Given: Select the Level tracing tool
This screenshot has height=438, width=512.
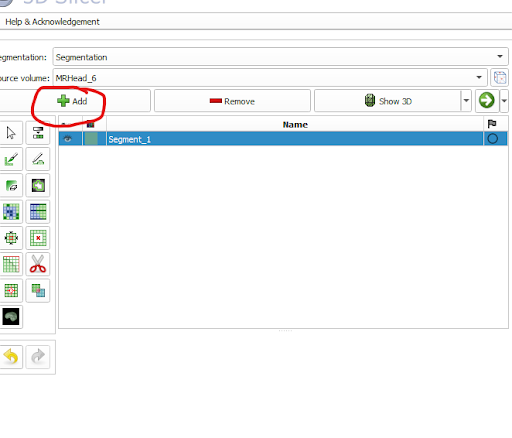Looking at the screenshot, I should click(38, 185).
